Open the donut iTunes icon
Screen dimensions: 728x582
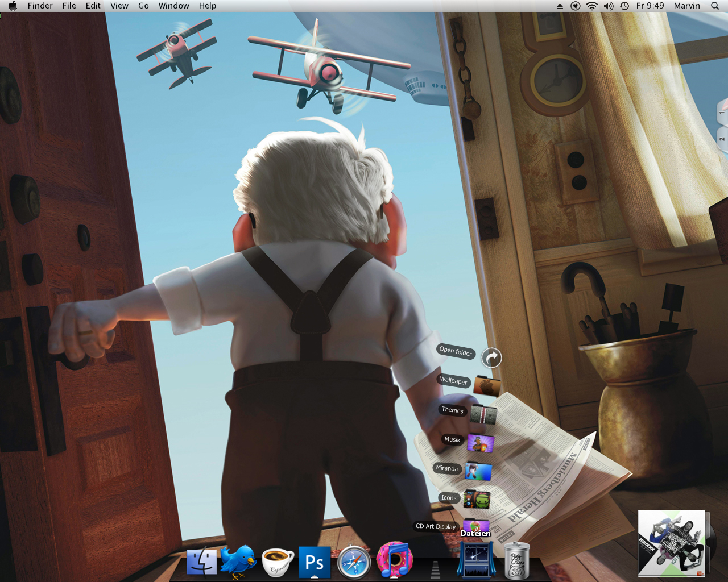[x=394, y=560]
